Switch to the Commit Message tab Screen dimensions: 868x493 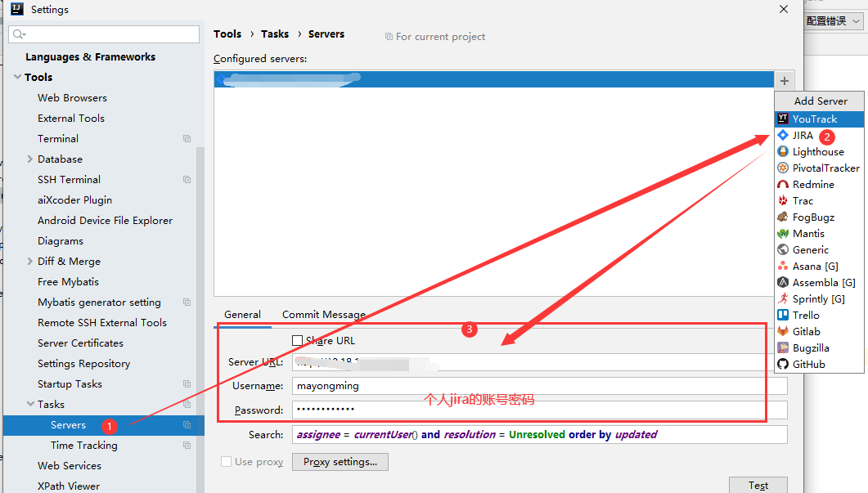324,314
